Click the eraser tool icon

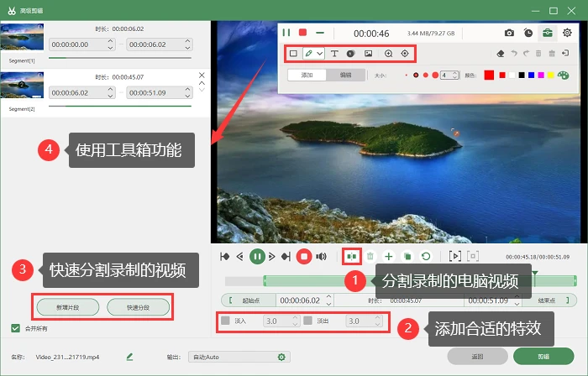501,54
